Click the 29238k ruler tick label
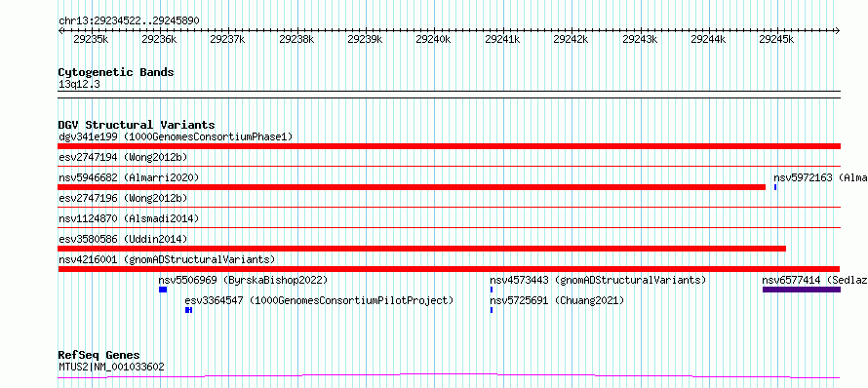868x388 pixels. click(296, 39)
